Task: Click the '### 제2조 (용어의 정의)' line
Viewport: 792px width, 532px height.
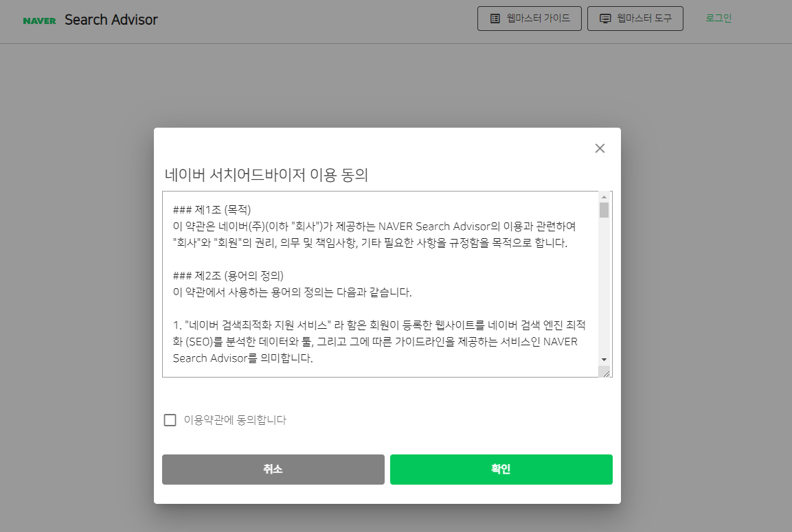Action: [x=228, y=275]
